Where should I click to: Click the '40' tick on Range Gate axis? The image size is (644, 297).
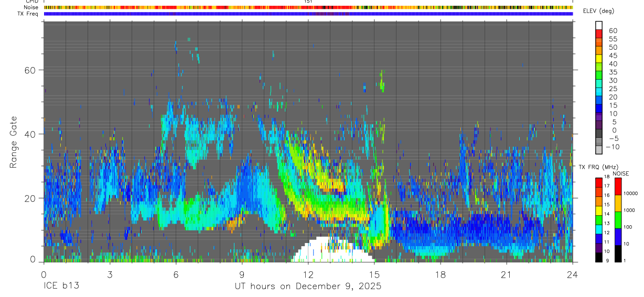[29, 134]
